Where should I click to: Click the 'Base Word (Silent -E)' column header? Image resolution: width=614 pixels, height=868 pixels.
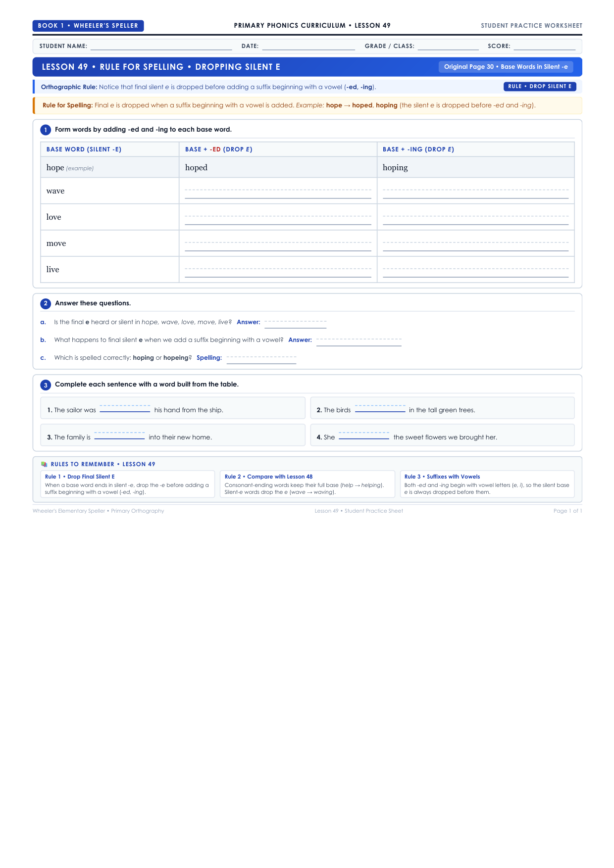coord(84,149)
